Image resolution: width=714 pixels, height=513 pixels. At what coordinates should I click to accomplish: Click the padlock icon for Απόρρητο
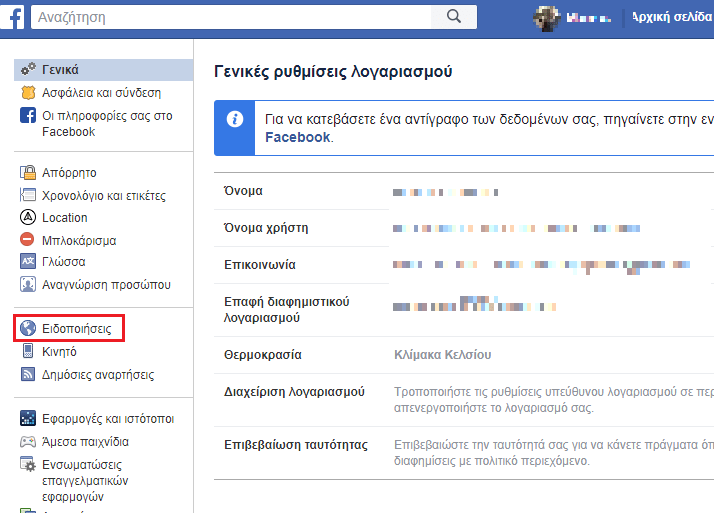(28, 173)
